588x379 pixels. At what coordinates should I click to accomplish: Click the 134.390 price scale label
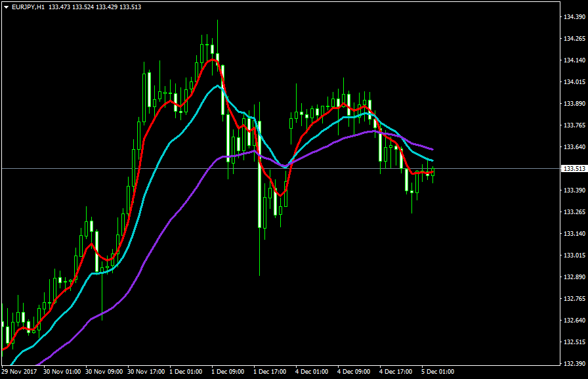click(574, 17)
